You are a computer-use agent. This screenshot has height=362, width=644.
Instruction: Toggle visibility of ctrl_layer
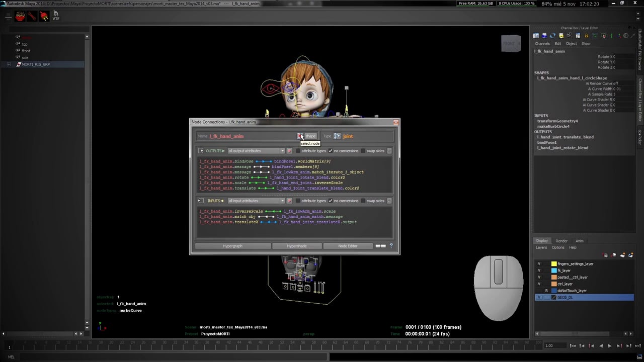point(539,284)
